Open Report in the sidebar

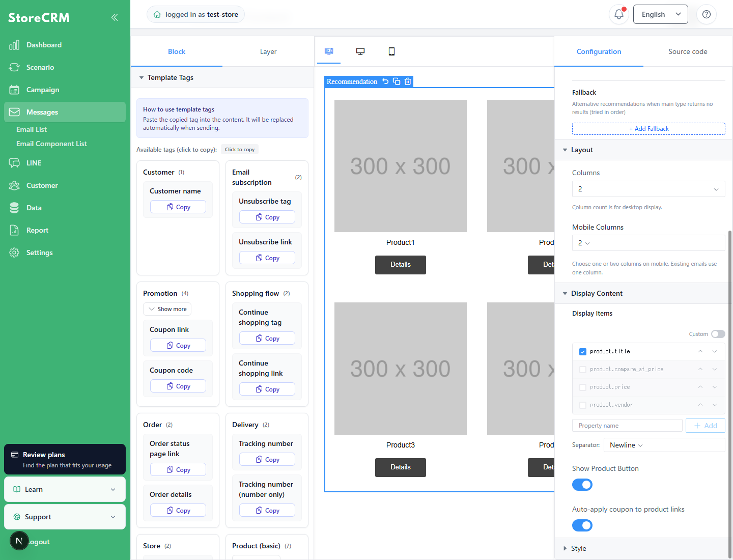click(x=65, y=230)
